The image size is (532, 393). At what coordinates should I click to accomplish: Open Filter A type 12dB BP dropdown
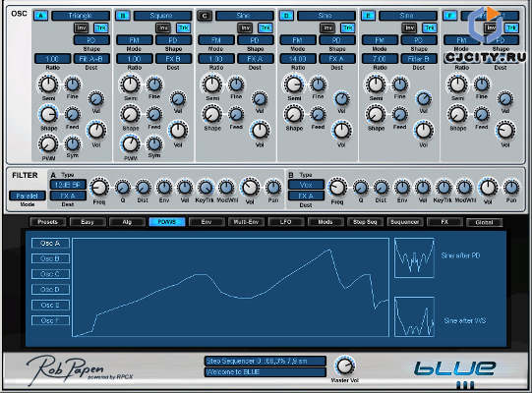coord(68,185)
